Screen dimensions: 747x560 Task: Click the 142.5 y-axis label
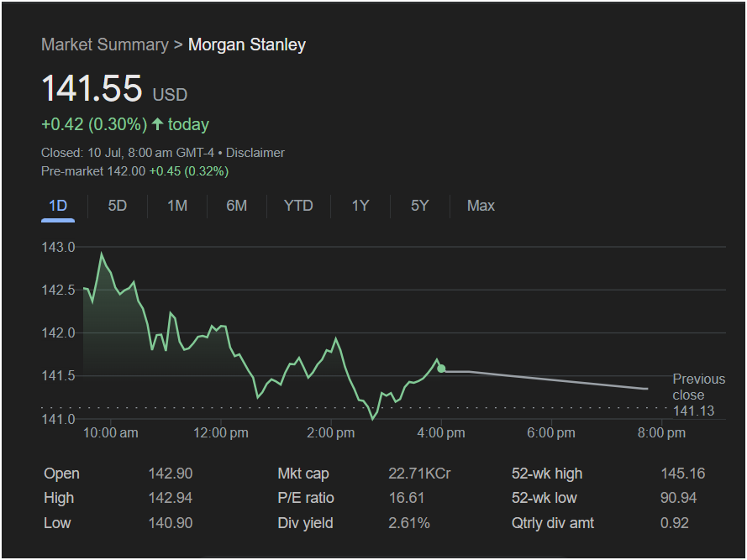[58, 290]
